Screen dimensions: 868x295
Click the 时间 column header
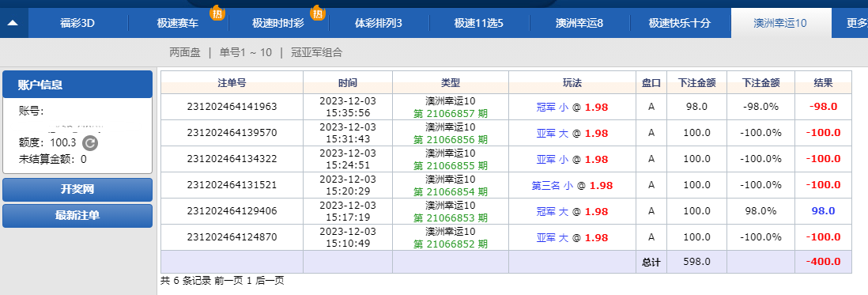[x=348, y=83]
